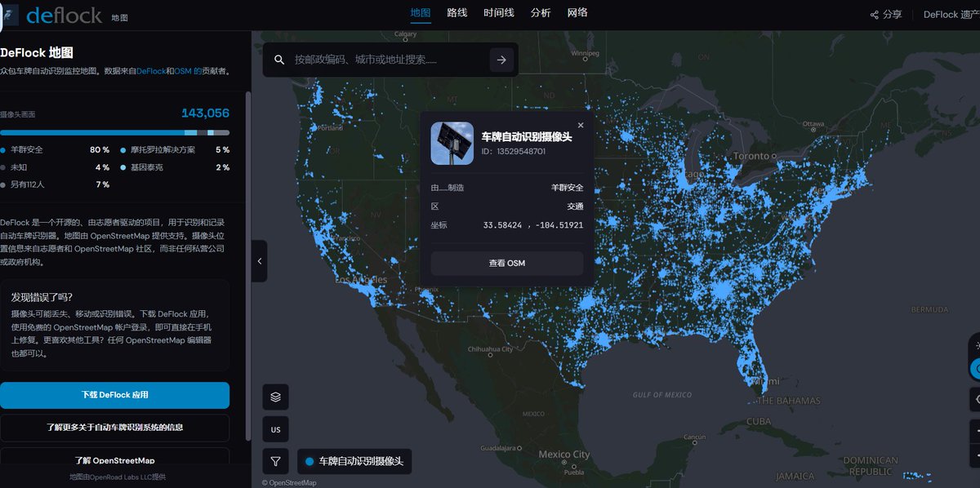Follow the DeFlock link in the description
The width and height of the screenshot is (980, 488).
[150, 71]
